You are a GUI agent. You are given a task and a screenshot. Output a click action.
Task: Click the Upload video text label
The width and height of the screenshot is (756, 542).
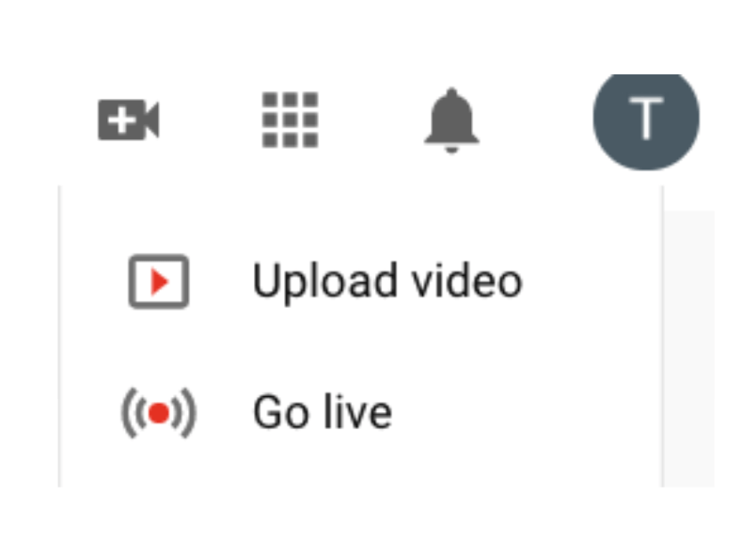[387, 281]
